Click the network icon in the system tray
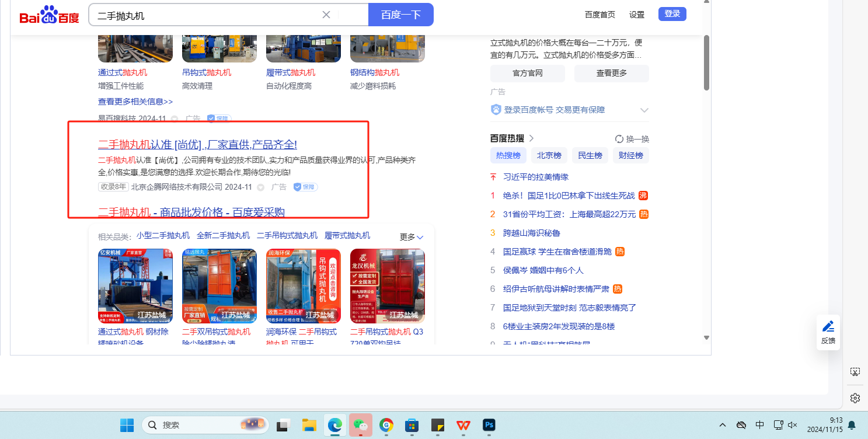The width and height of the screenshot is (868, 439). pos(778,425)
